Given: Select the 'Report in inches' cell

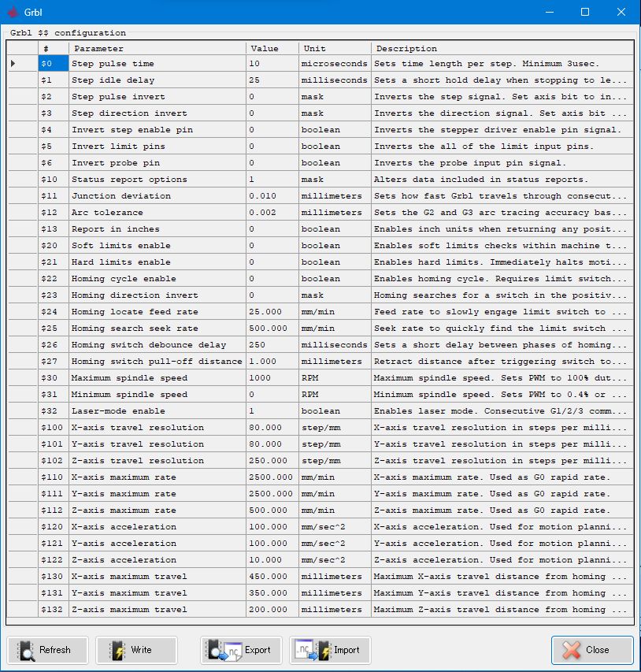Looking at the screenshot, I should (x=157, y=228).
